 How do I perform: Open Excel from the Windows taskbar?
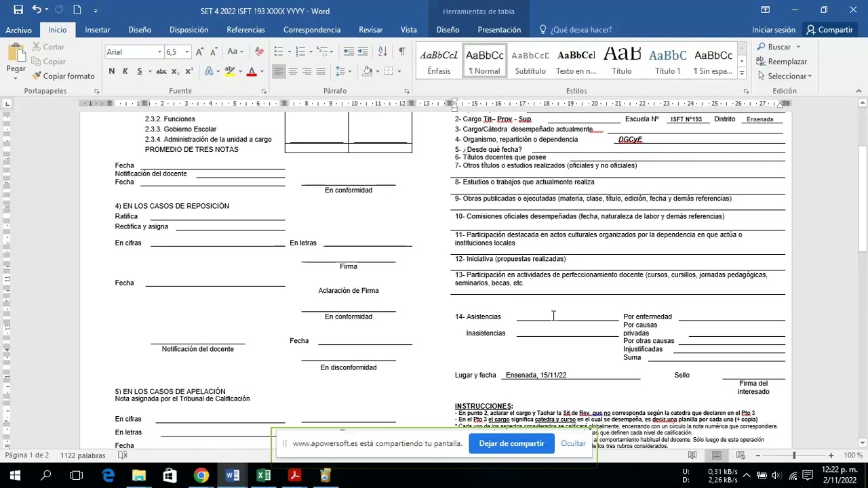coord(263,475)
